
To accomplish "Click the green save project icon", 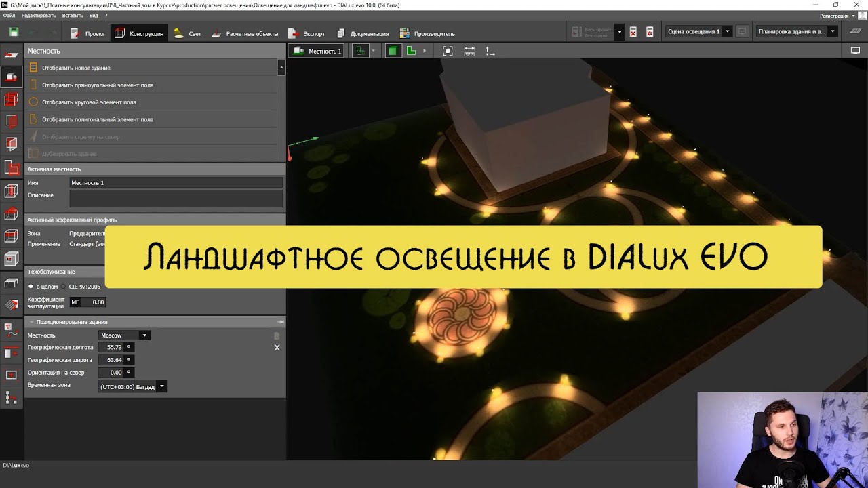I will tap(14, 33).
